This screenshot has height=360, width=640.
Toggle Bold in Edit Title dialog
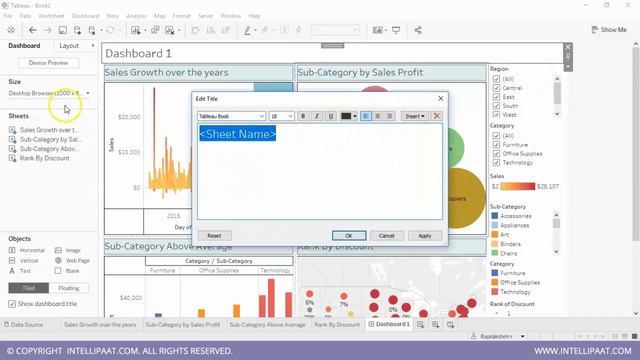[x=303, y=116]
